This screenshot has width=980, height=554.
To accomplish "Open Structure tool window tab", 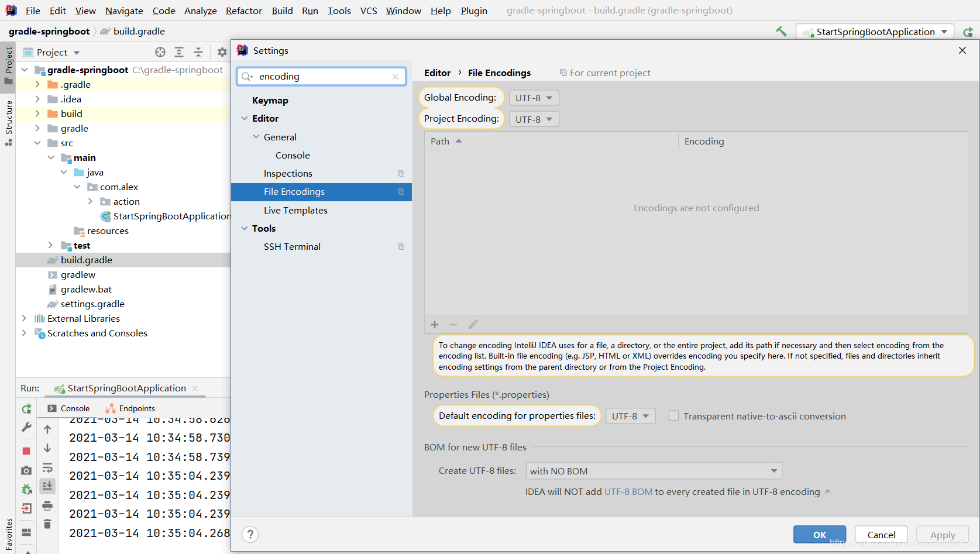I will (x=8, y=123).
